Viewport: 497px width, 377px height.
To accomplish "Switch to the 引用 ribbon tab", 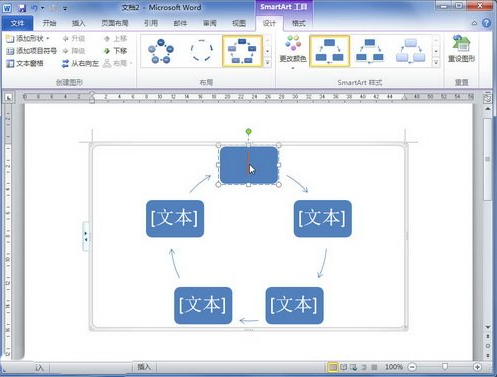I will tap(151, 23).
